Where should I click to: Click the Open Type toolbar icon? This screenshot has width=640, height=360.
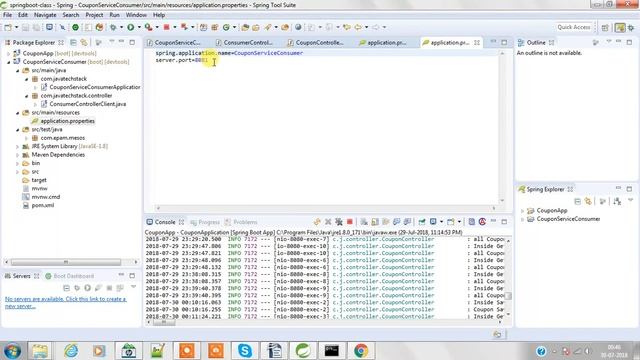pos(245,27)
